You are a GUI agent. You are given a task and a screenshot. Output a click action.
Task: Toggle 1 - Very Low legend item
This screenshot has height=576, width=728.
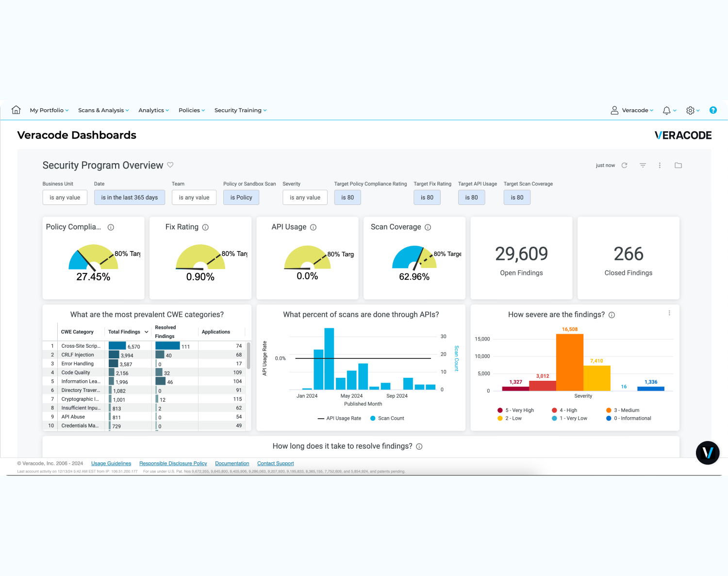pos(570,418)
